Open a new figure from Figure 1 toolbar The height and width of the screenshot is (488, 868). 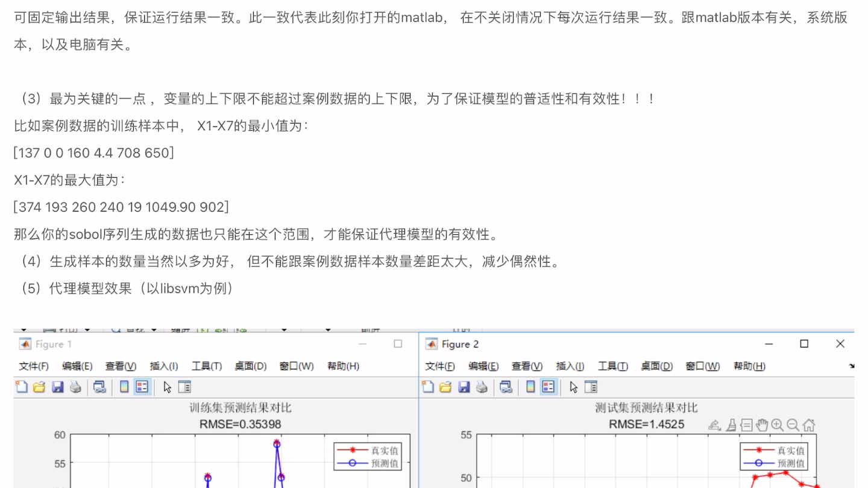(22, 387)
